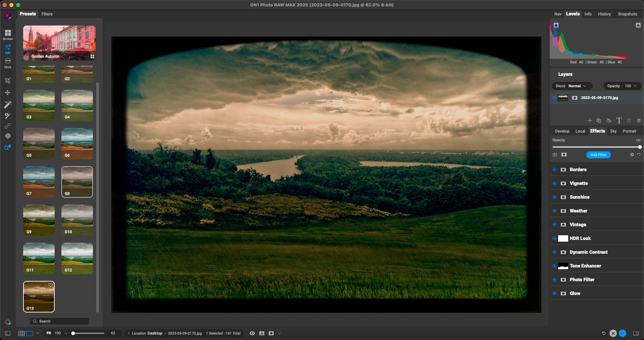Switch to the Develop tab
Viewport: 644px width, 340px height.
562,131
